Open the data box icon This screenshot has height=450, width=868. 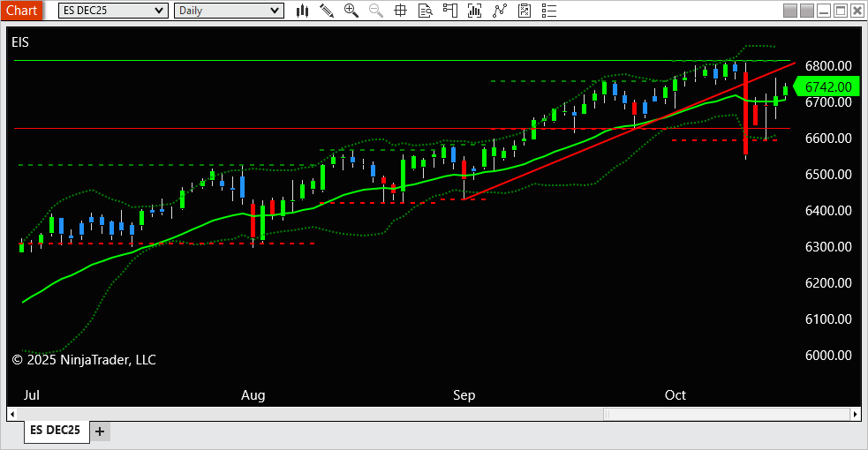point(425,11)
